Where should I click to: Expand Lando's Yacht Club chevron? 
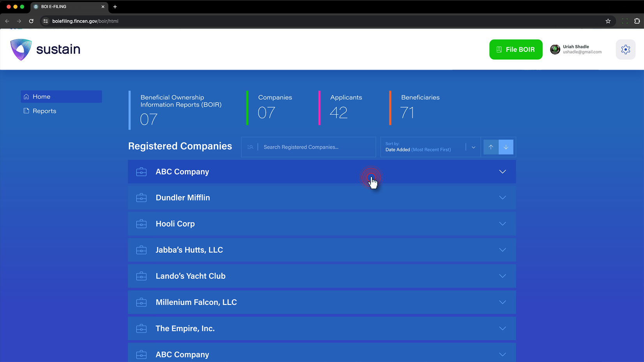(503, 276)
